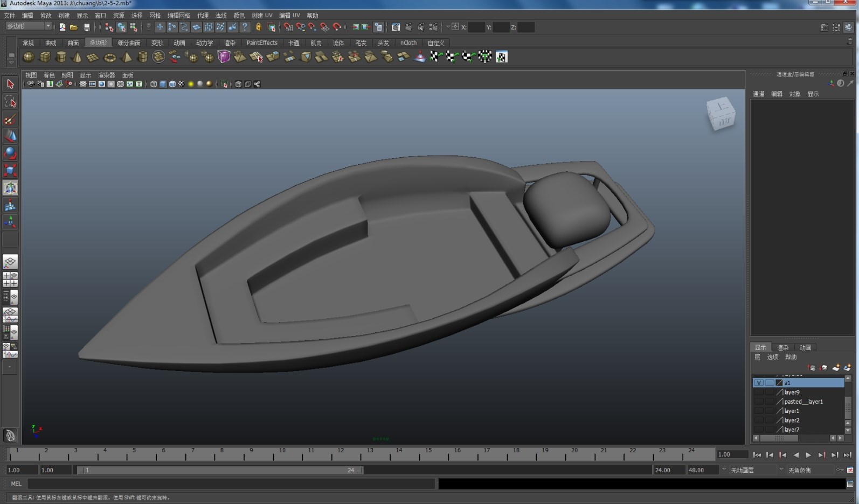Create a new empty layer icon

pos(835,368)
